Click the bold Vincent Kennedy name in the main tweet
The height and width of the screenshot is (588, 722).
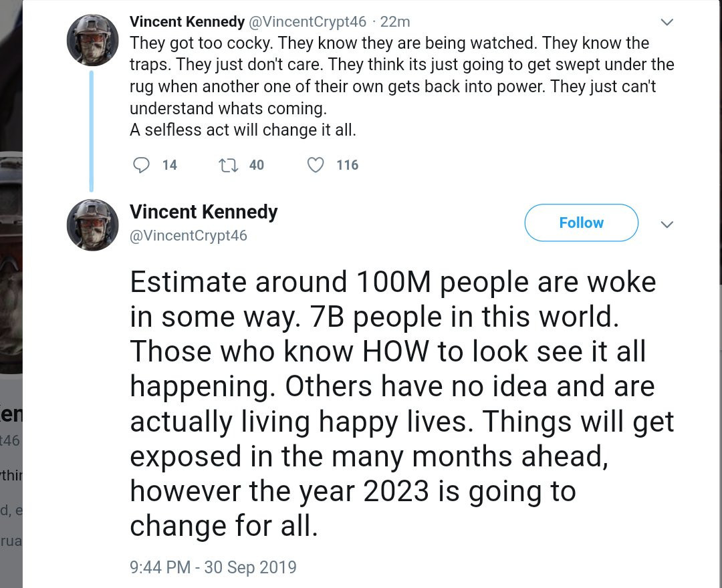point(203,212)
